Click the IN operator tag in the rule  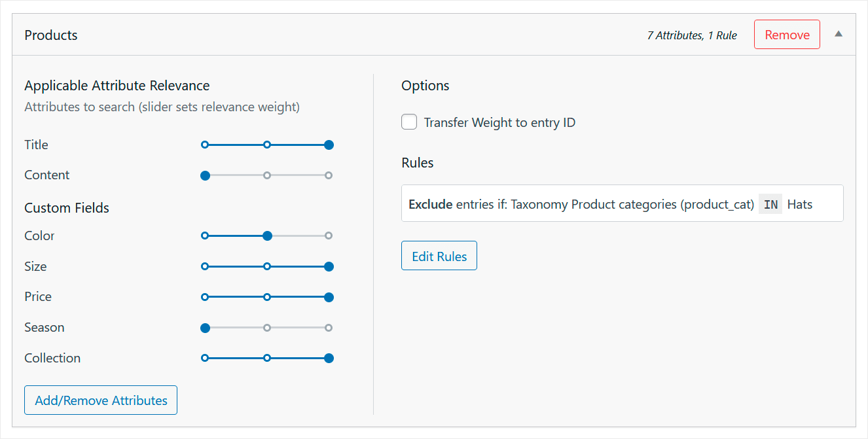tap(770, 204)
